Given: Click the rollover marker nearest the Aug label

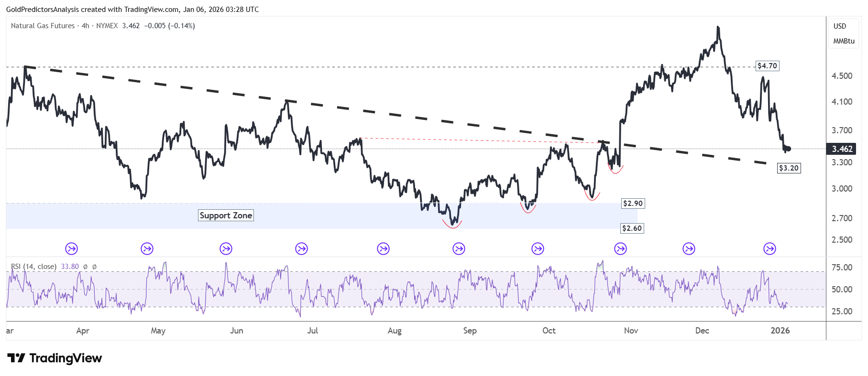Looking at the screenshot, I should pos(383,248).
